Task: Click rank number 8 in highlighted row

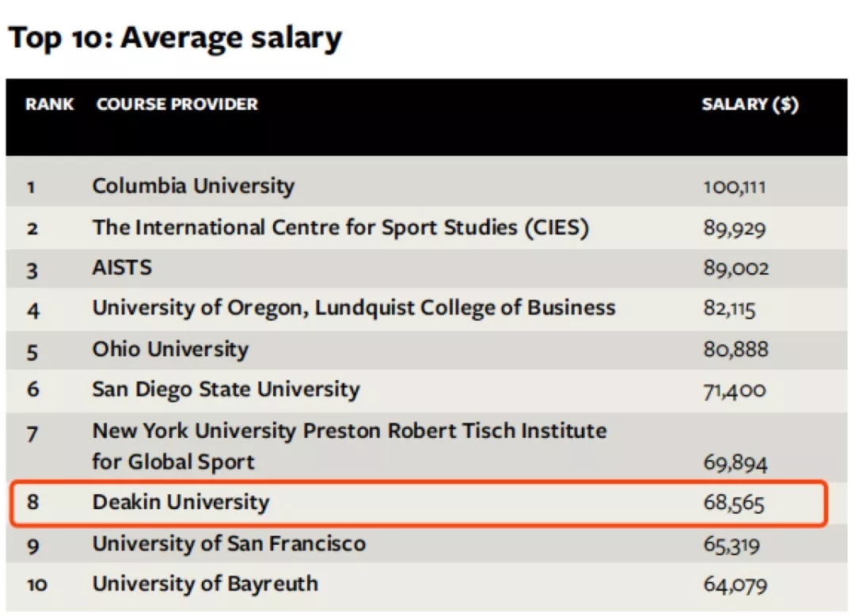Action: pos(32,503)
